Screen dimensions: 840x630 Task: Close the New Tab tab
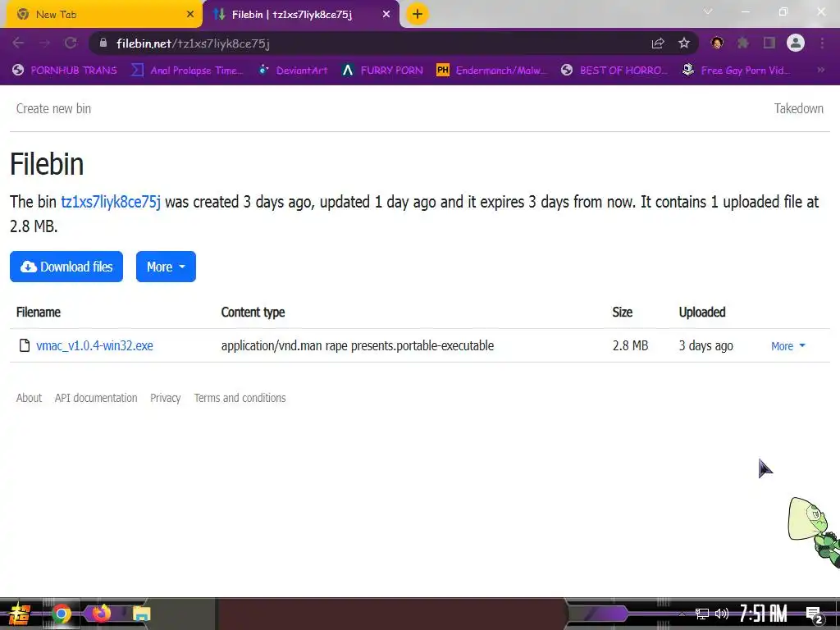190,15
